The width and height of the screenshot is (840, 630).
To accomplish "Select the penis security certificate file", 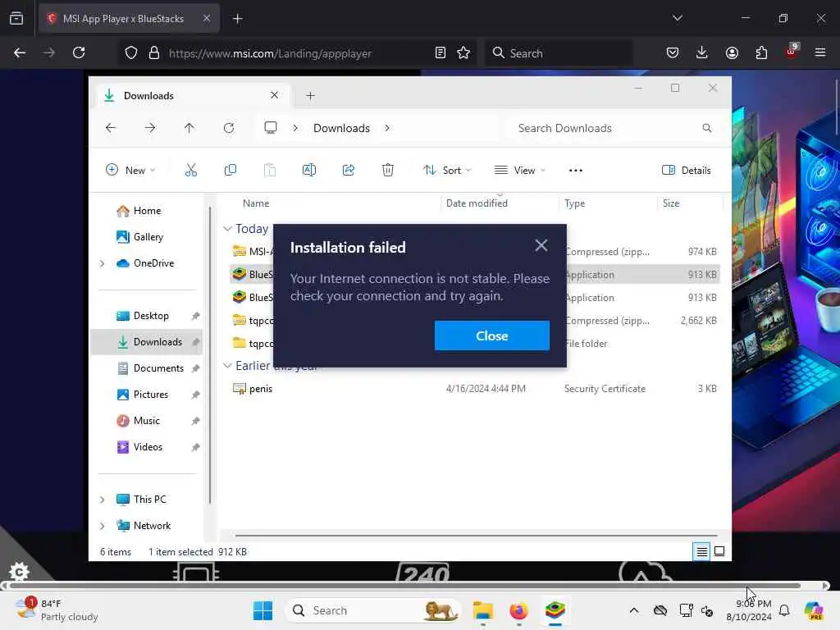I will coord(474,389).
